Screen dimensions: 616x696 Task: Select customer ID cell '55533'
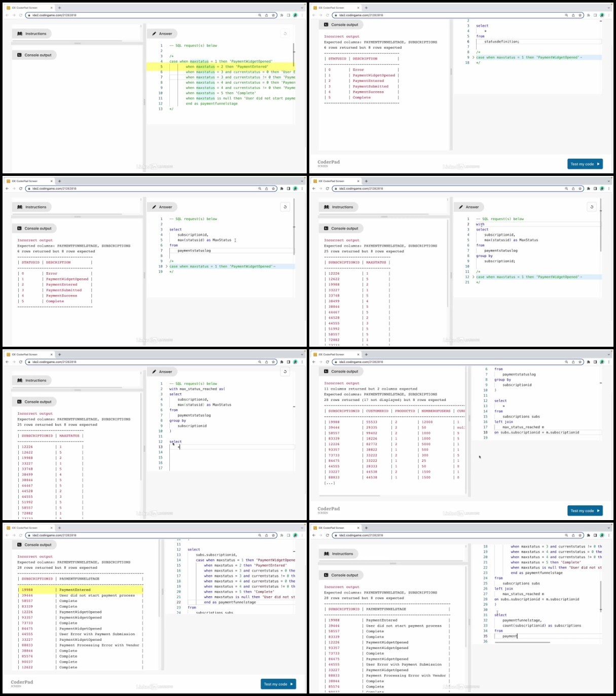point(372,422)
